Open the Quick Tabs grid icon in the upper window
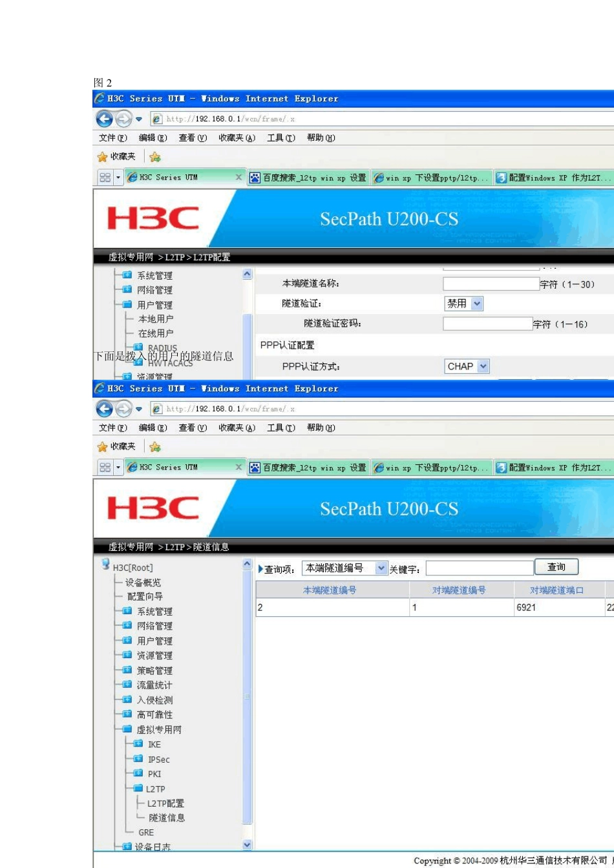Screen dimensions: 614x868 105,178
